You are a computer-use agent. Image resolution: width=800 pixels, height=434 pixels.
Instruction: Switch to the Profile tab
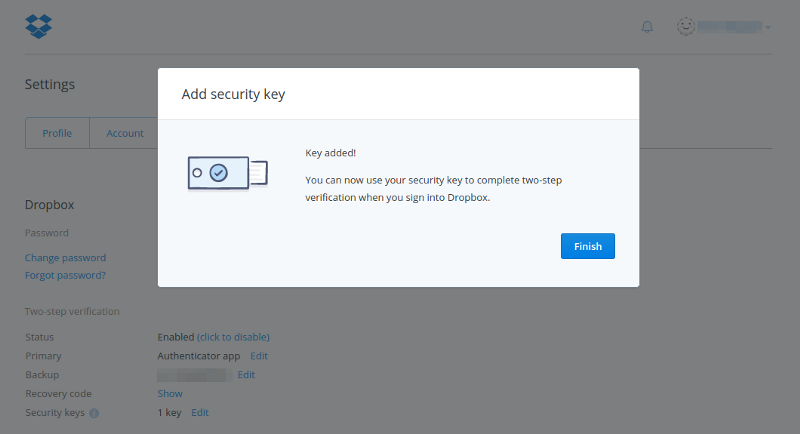[x=57, y=133]
